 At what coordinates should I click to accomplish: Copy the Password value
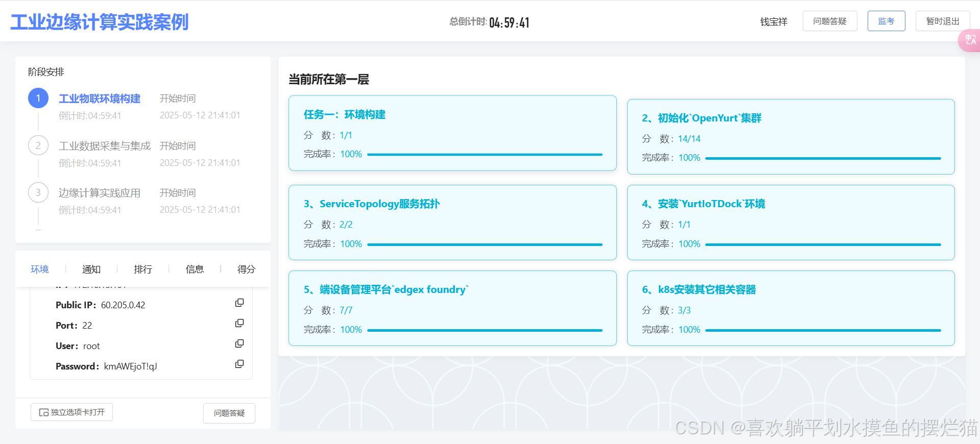[x=239, y=364]
